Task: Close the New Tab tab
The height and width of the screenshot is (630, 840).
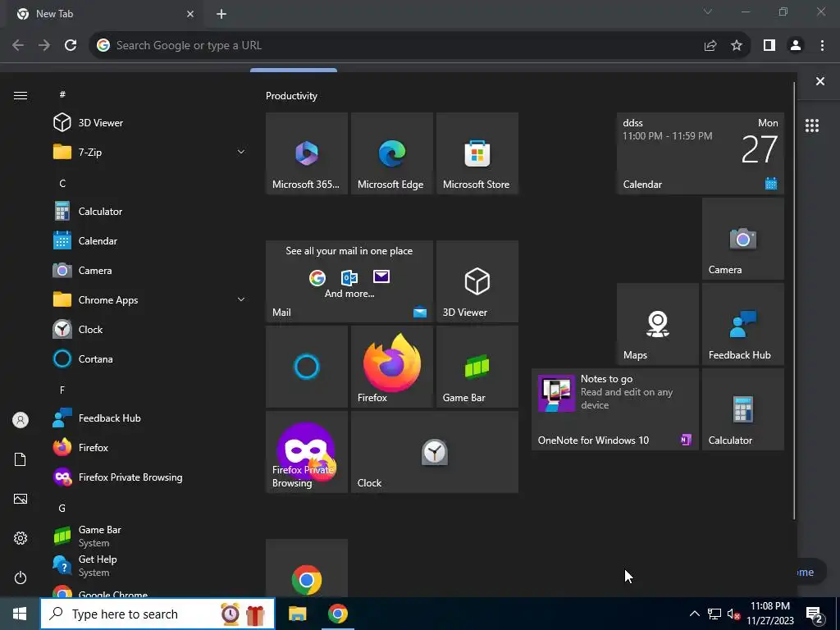Action: [190, 14]
